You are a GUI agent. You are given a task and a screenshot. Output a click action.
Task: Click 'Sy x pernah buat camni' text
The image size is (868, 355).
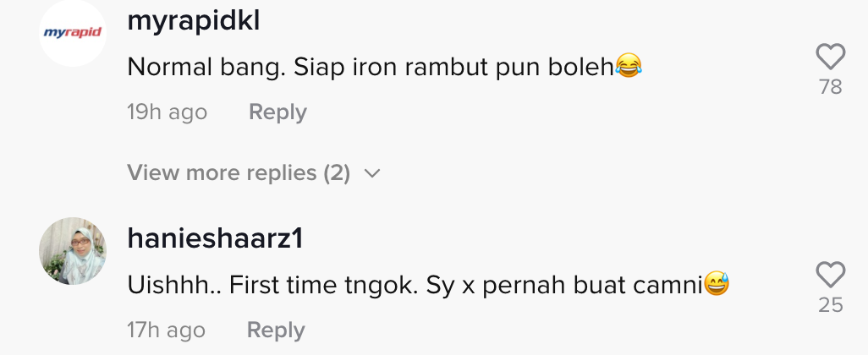point(564,286)
